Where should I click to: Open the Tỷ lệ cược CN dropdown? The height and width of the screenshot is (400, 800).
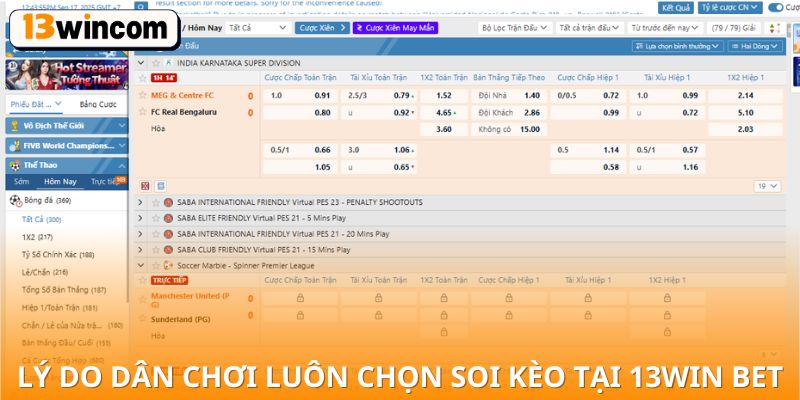tap(730, 7)
